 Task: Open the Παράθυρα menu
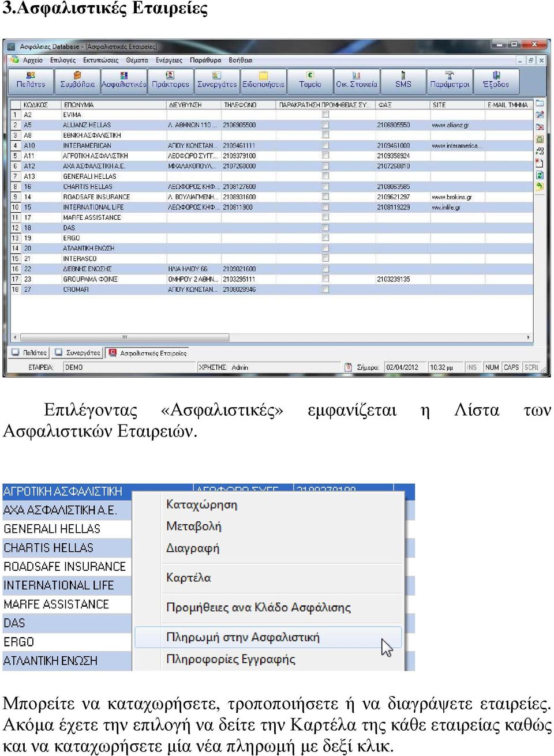205,60
